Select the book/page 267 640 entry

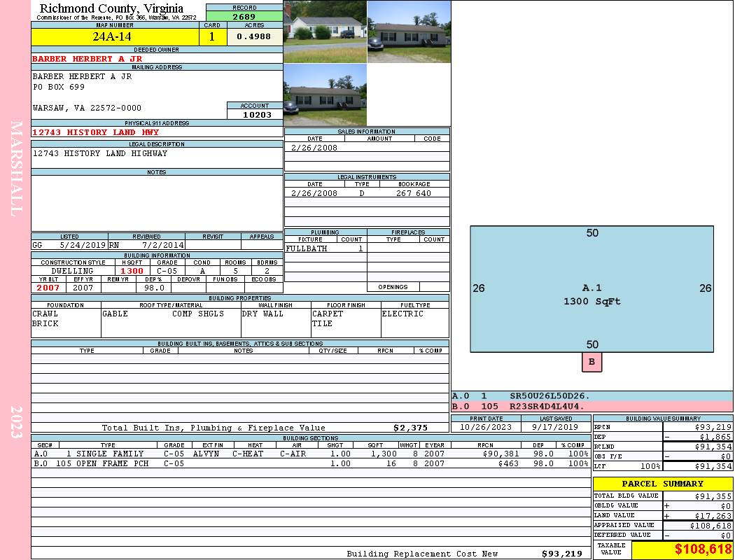pos(413,193)
